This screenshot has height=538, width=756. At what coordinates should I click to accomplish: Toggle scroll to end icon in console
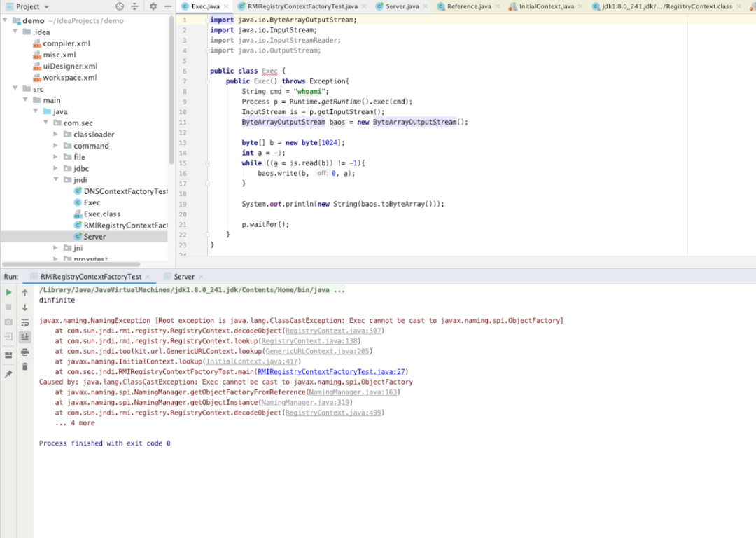click(x=25, y=337)
